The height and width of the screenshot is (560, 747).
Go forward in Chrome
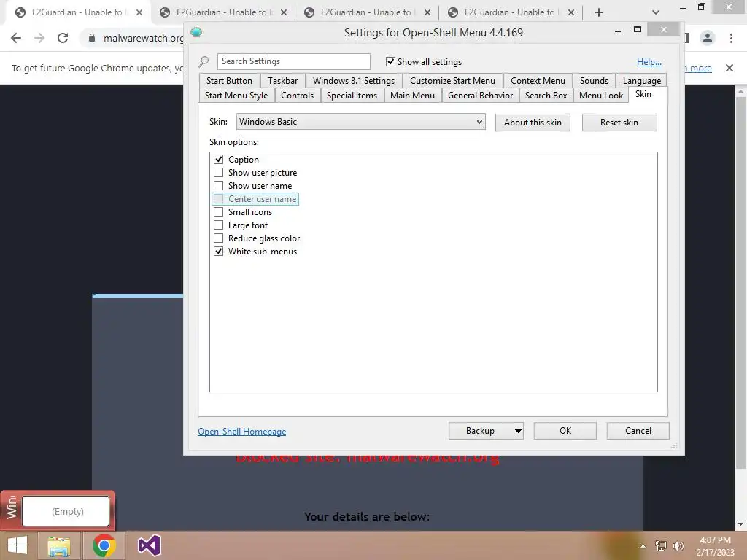pos(39,38)
